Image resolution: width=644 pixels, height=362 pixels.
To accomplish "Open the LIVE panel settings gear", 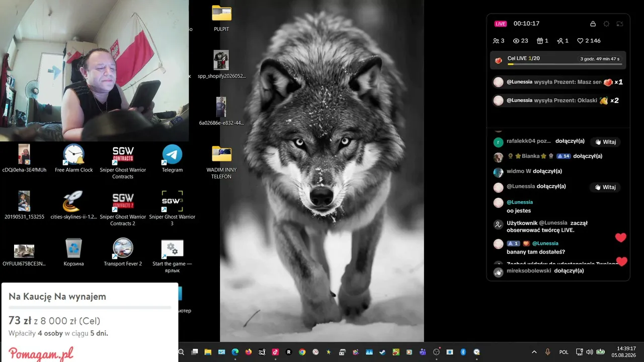I will click(x=606, y=24).
